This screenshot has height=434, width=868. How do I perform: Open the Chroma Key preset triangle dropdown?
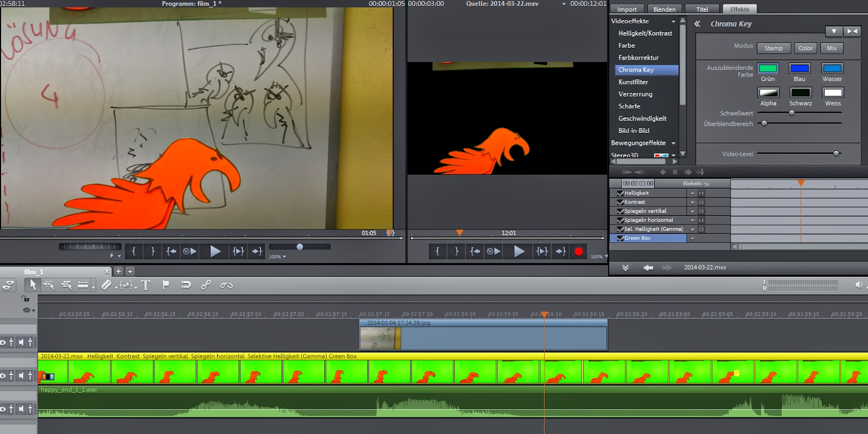click(x=834, y=31)
